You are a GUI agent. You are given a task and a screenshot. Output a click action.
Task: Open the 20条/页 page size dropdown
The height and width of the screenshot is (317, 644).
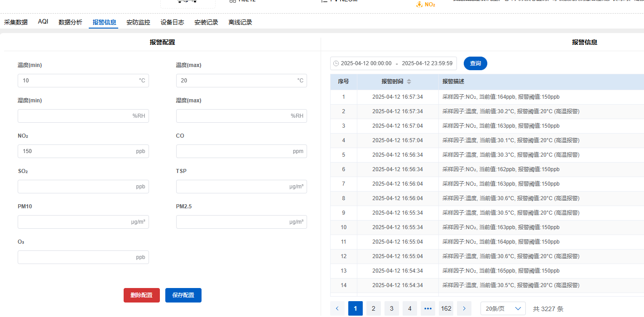tap(503, 308)
